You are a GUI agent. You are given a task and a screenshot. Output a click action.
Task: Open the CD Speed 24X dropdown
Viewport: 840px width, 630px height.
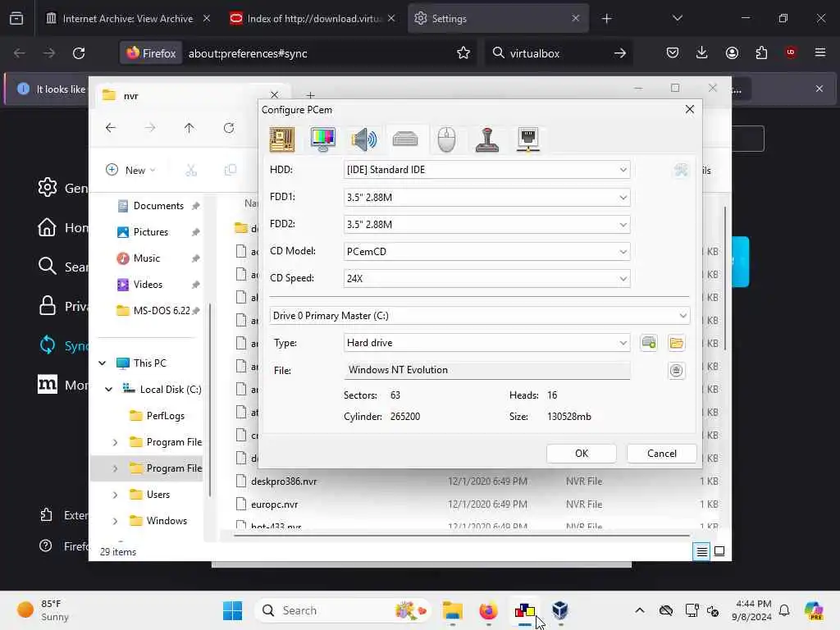(x=486, y=279)
